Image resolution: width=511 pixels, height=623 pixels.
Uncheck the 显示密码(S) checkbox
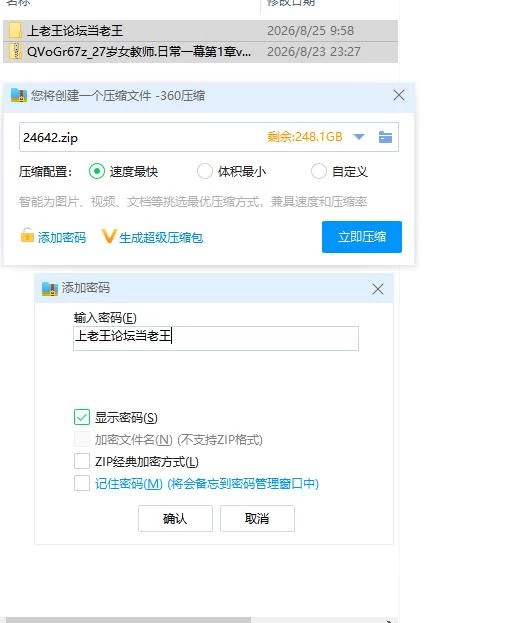pos(82,417)
